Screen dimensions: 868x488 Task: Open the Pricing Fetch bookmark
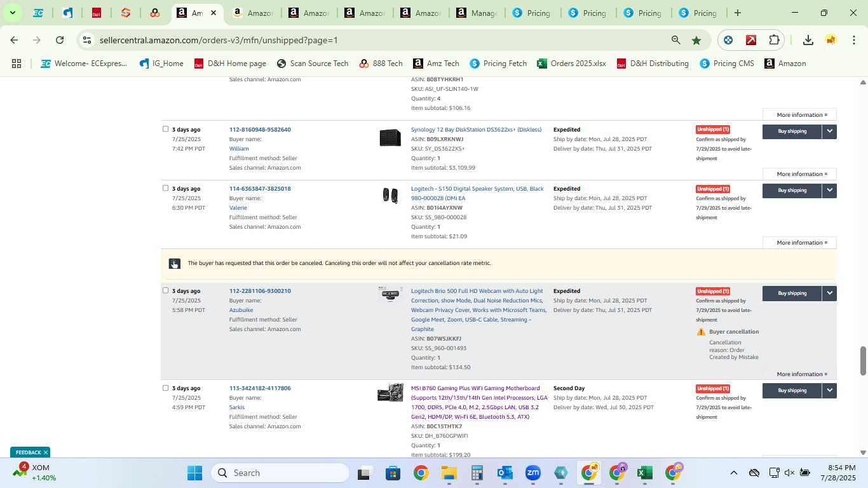[498, 64]
